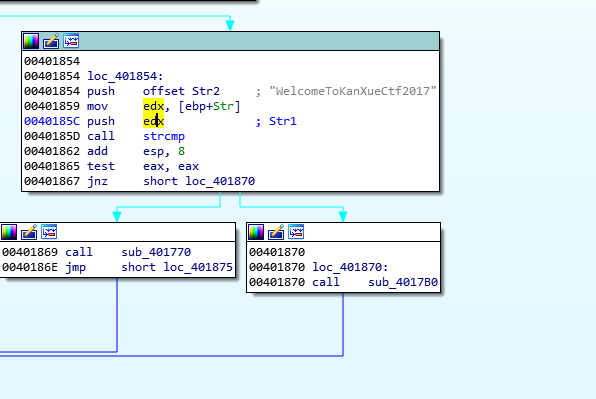Click address 00401867 on jnz line
Viewport: 596px width, 399px height.
point(52,181)
